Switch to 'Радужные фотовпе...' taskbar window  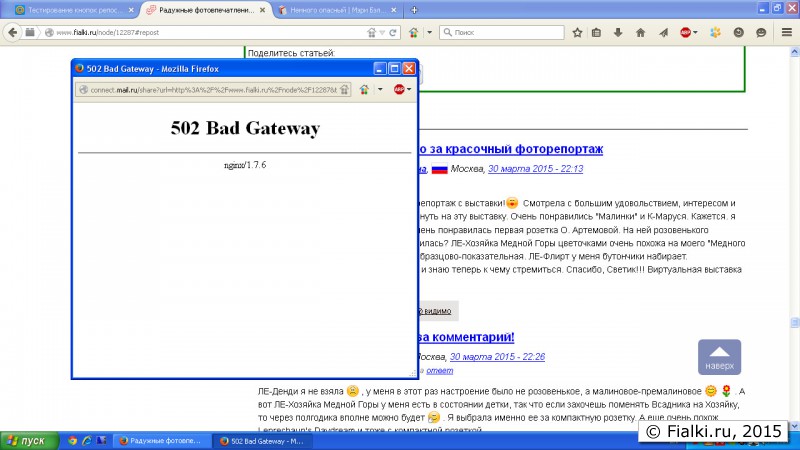163,441
